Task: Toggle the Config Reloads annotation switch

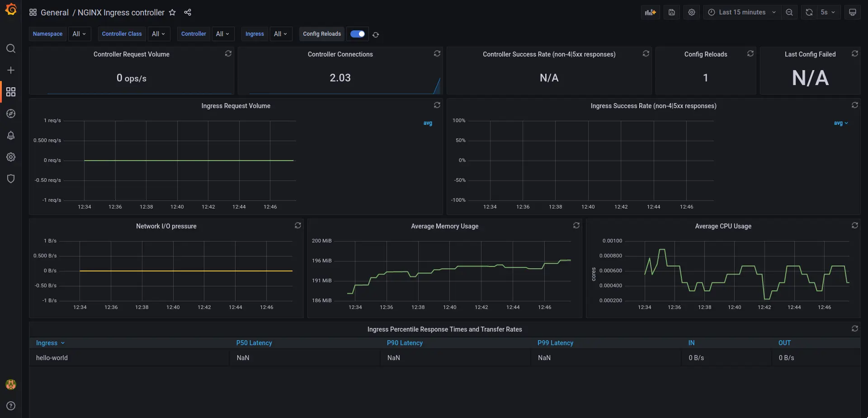Action: pos(358,34)
